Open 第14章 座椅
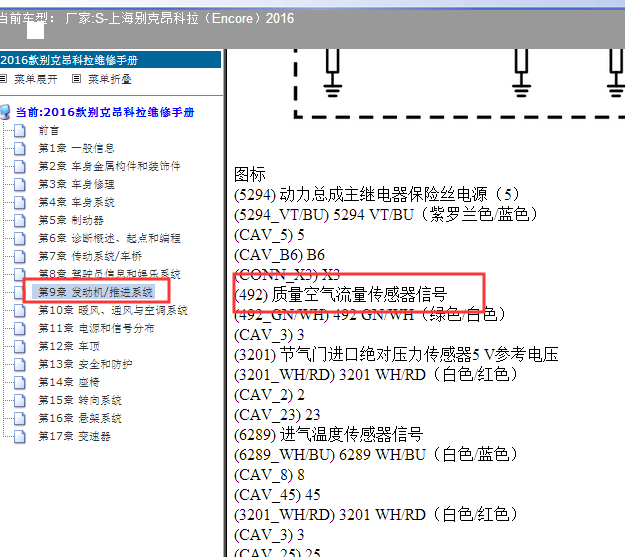This screenshot has width=625, height=557. pyautogui.click(x=69, y=382)
